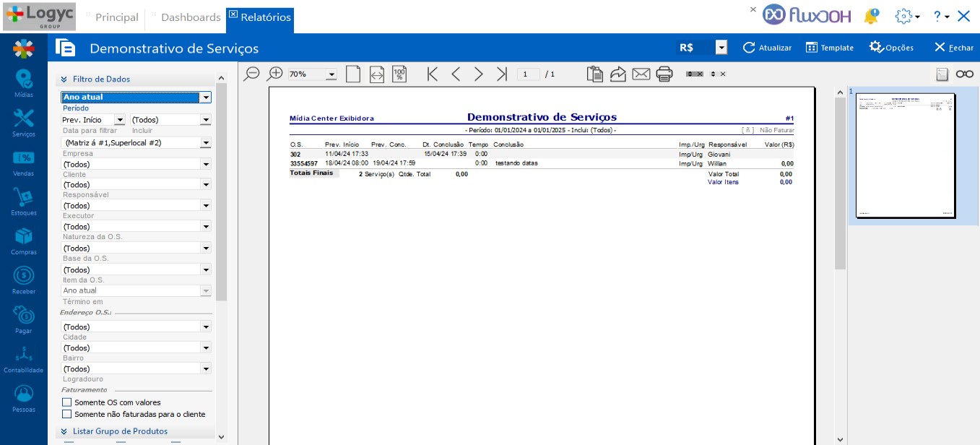Select the page 1 thumbnail preview
This screenshot has width=980, height=445.
pyautogui.click(x=905, y=155)
